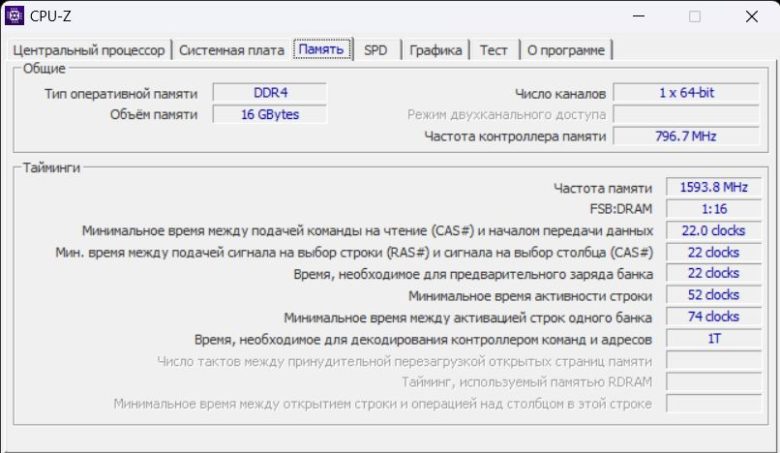Click the 796.7 MHz controller frequency value
Image resolution: width=780 pixels, height=453 pixels.
pos(686,136)
